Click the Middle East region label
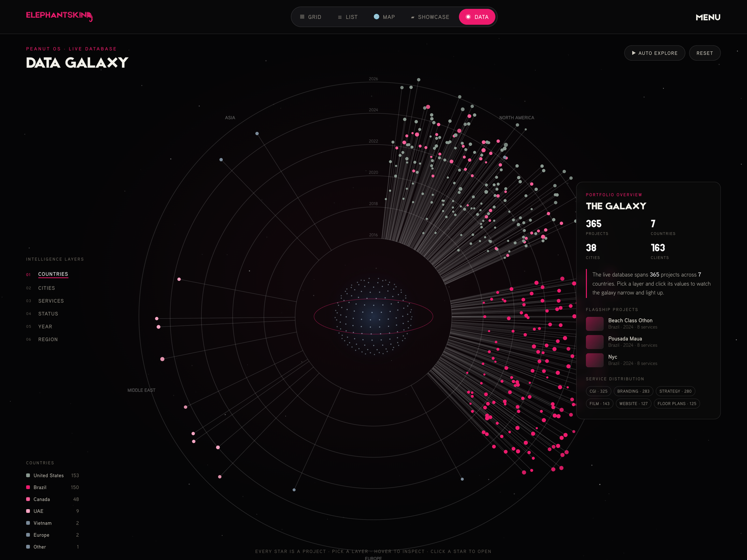Image resolution: width=747 pixels, height=560 pixels. click(x=141, y=390)
